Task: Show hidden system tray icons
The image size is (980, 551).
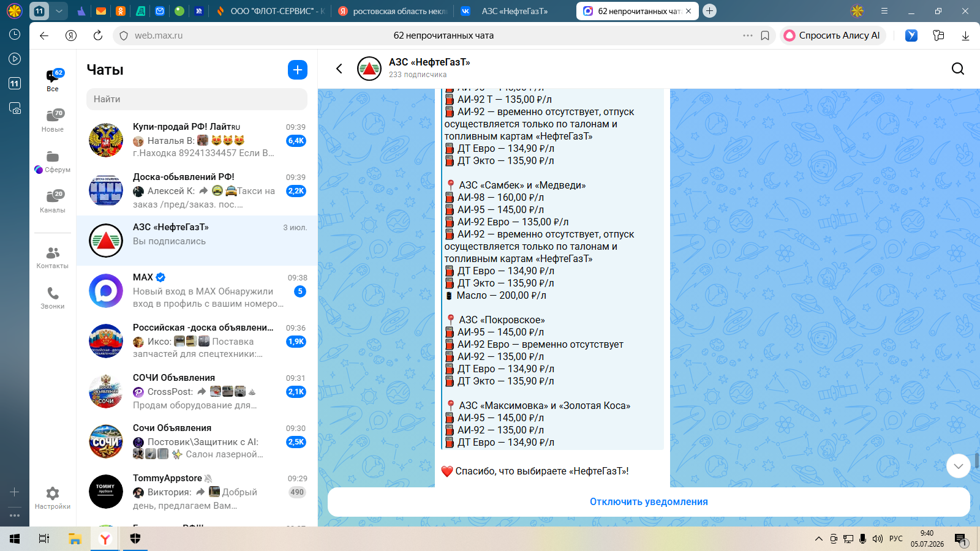Action: pos(819,539)
